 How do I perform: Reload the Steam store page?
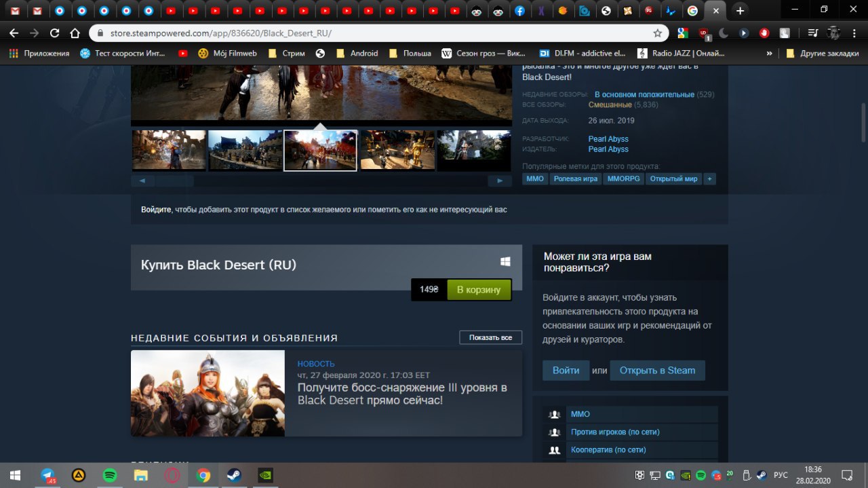click(x=56, y=33)
